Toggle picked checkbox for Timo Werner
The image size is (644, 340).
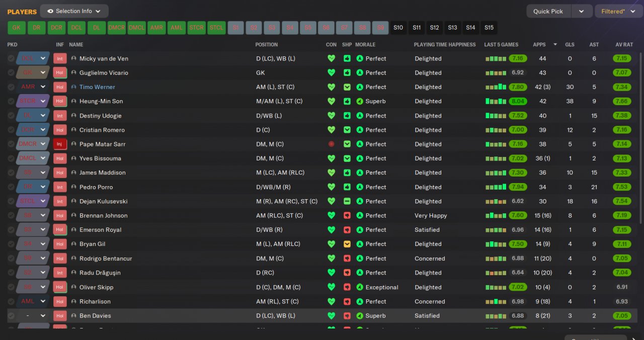(x=11, y=87)
